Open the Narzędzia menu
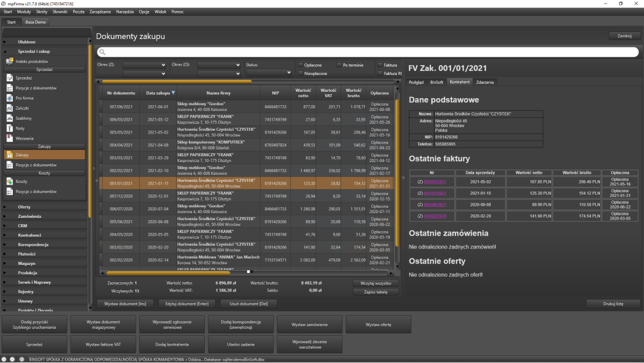Screen dimensions: 644x363 (125, 12)
